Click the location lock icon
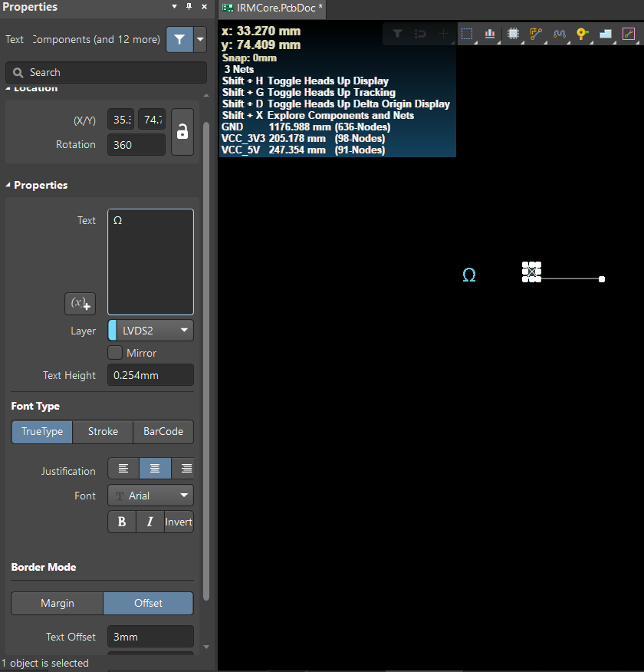The height and width of the screenshot is (672, 644). [x=182, y=133]
